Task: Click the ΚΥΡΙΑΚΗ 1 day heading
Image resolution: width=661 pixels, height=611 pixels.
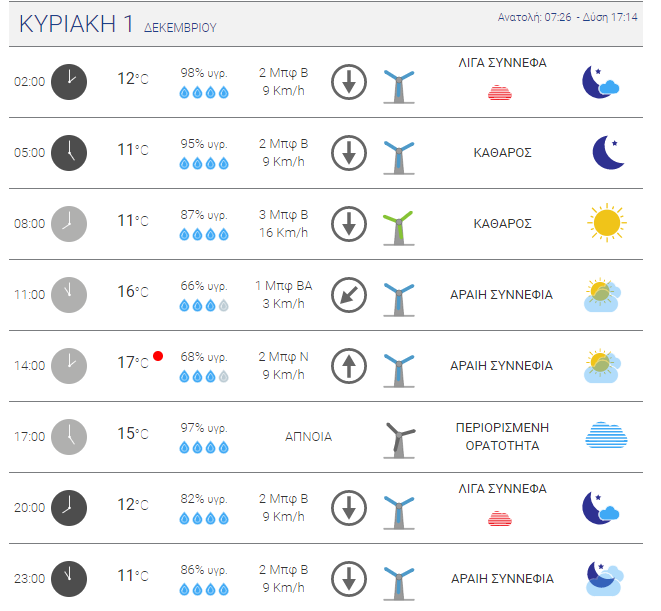Action: (x=76, y=25)
